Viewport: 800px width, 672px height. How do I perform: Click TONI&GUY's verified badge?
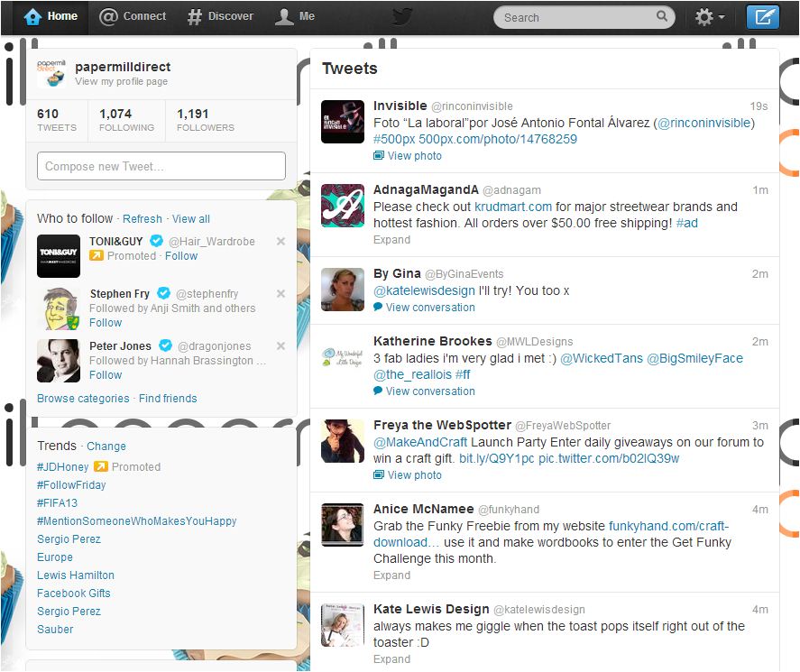point(156,241)
